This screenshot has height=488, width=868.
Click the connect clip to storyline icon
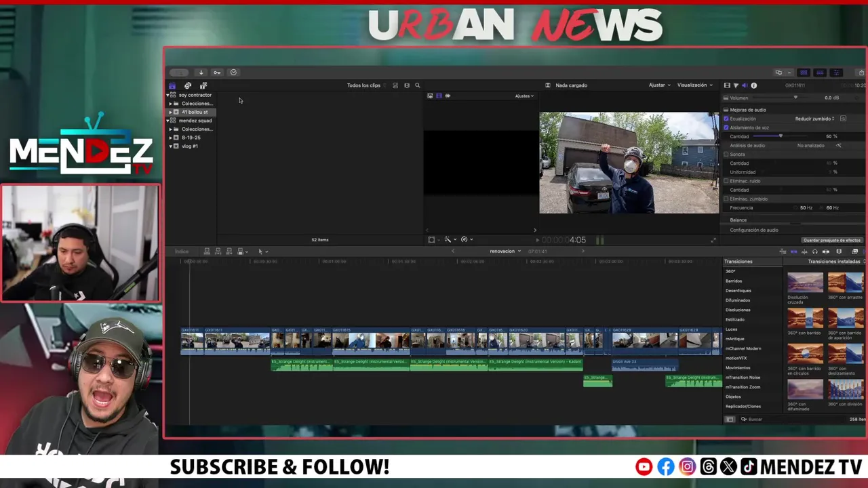[207, 251]
